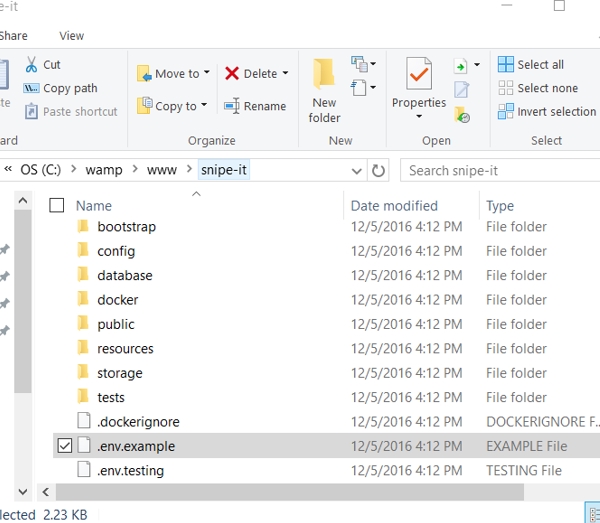Toggle the select-all checkbox beside Name
600x523 pixels.
pos(57,205)
